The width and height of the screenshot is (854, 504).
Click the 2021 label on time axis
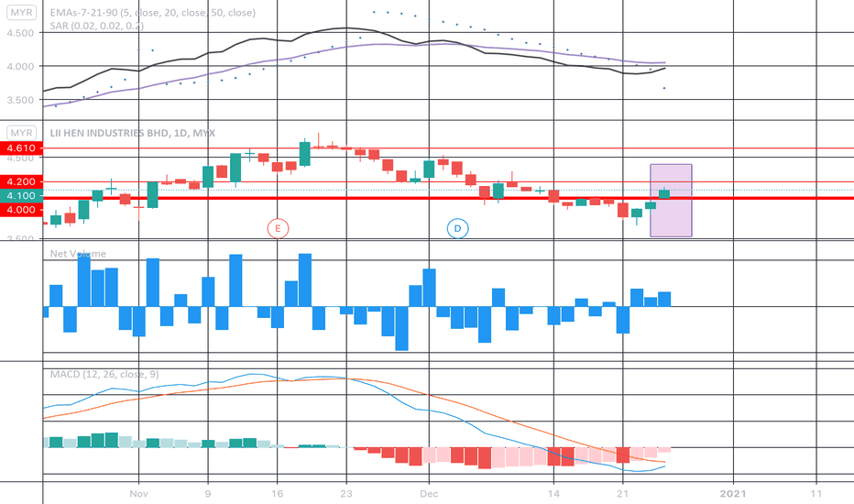point(733,494)
